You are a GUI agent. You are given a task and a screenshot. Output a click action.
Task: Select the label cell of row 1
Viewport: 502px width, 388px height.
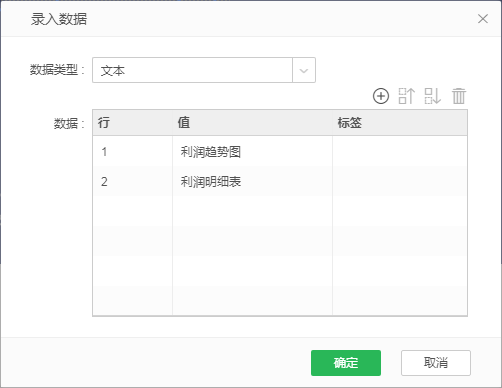click(x=400, y=151)
